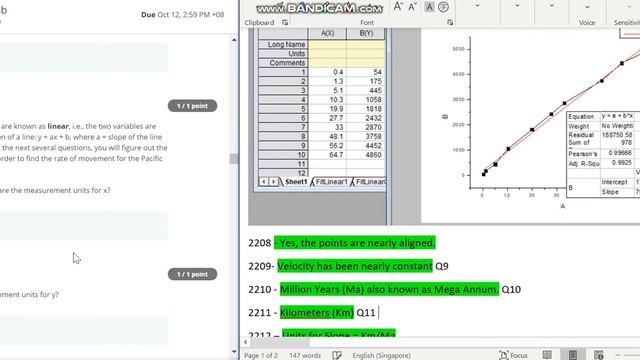The width and height of the screenshot is (640, 360).
Task: Select the FitLinear1 sheet tab
Action: 331,182
